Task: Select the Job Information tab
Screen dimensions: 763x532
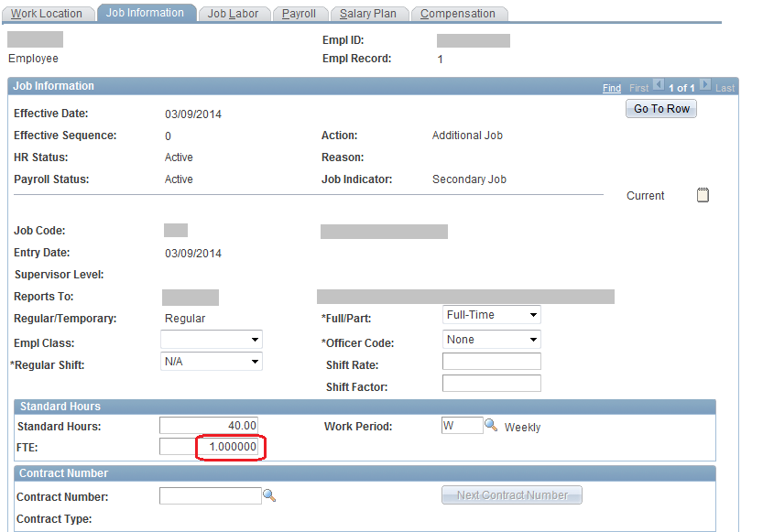Action: (145, 13)
